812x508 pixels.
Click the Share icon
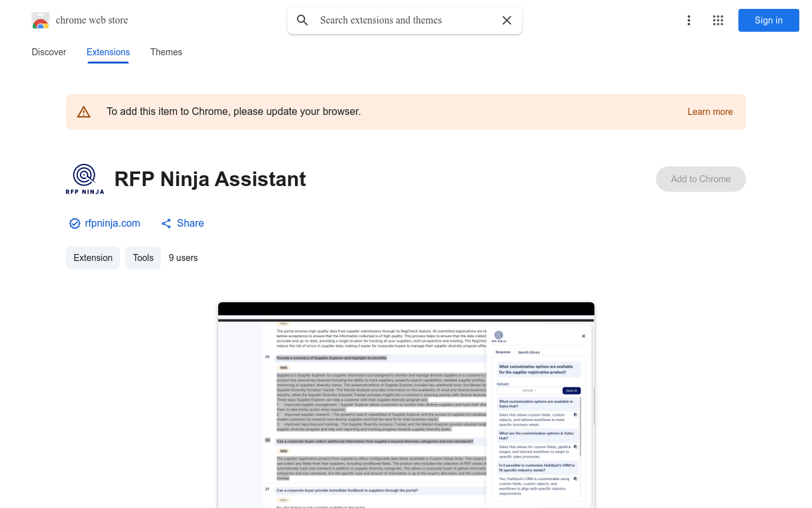[x=166, y=224]
